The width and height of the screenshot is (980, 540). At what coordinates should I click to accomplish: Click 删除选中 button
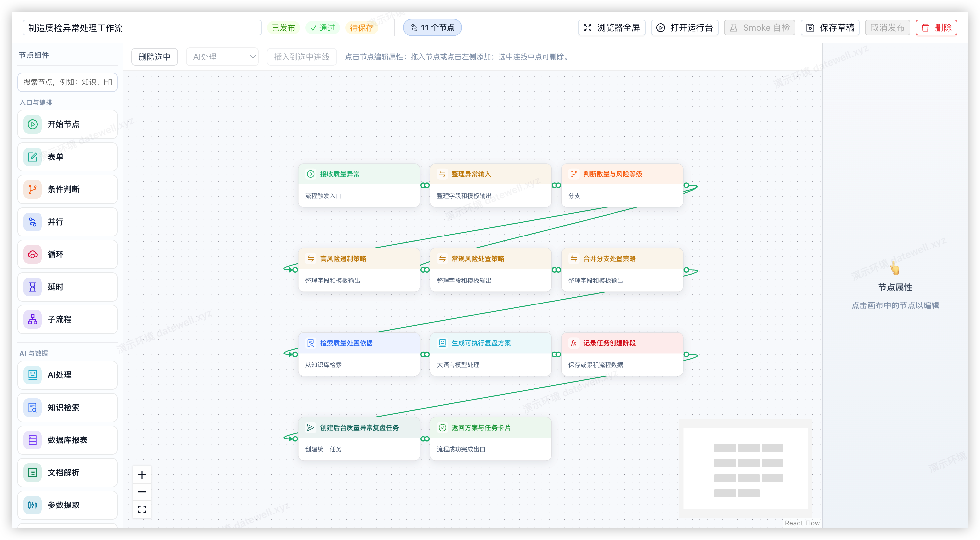click(154, 57)
